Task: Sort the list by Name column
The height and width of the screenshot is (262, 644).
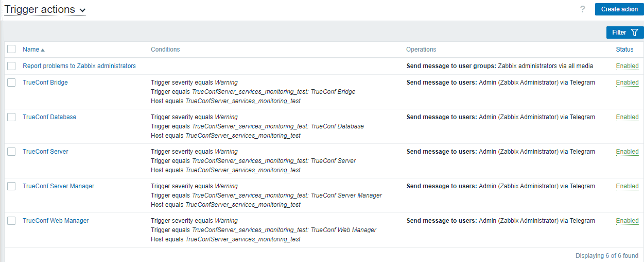Action: click(33, 50)
